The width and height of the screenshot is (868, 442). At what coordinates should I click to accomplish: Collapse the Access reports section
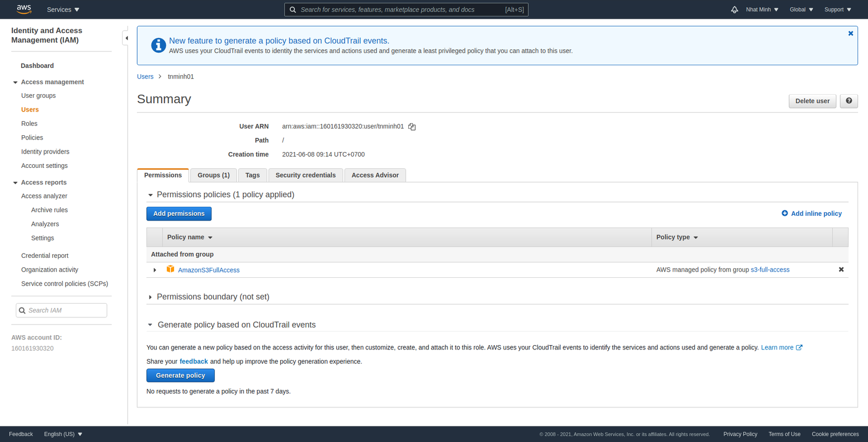[15, 183]
